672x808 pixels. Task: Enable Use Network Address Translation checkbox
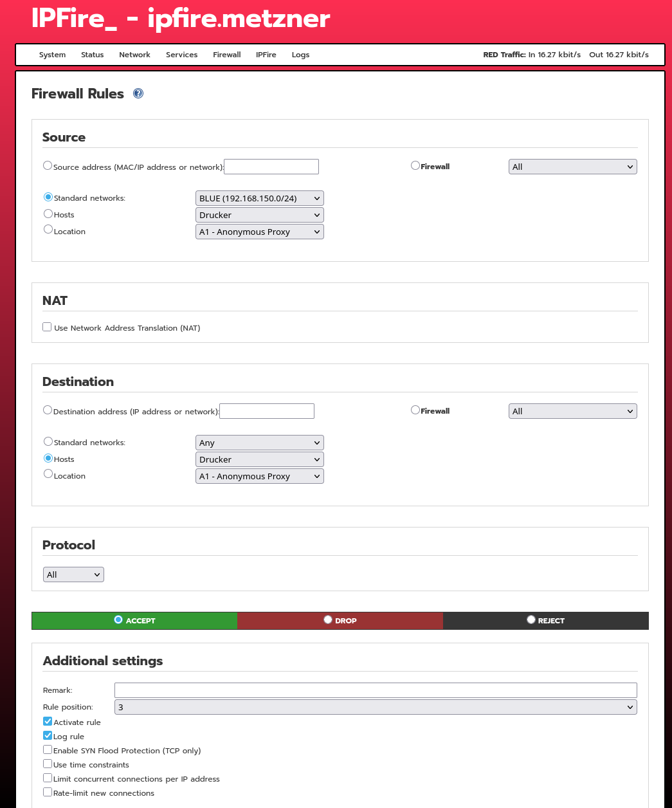click(47, 327)
